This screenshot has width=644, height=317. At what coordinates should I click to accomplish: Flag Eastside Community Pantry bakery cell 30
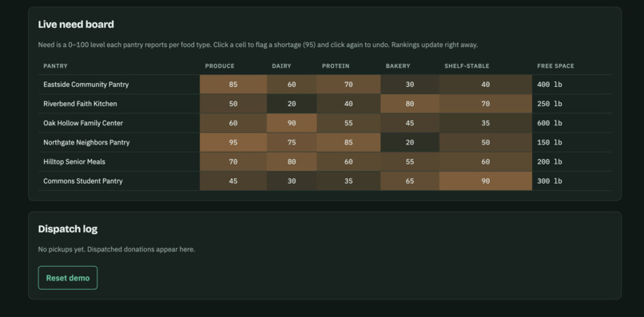coord(410,85)
